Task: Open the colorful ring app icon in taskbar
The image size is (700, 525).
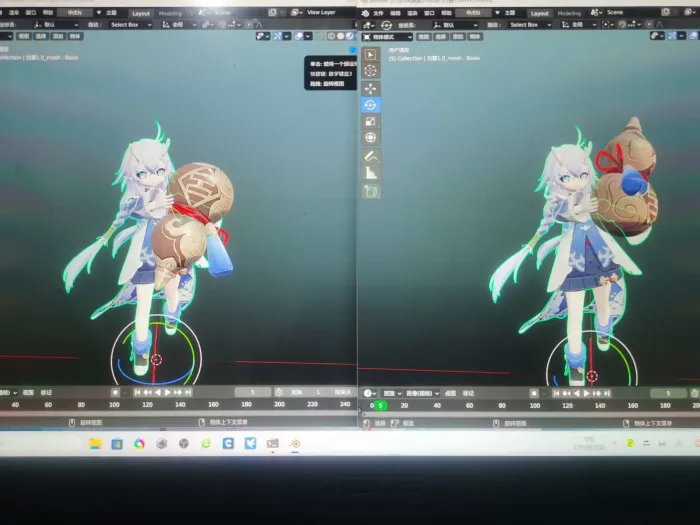Action: (139, 444)
